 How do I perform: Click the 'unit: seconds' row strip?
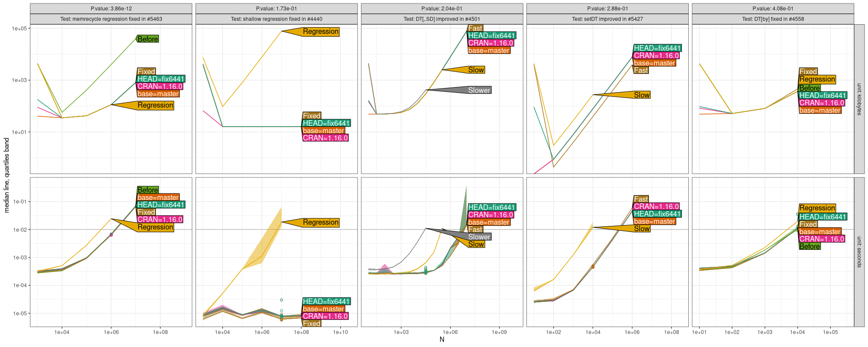point(859,252)
